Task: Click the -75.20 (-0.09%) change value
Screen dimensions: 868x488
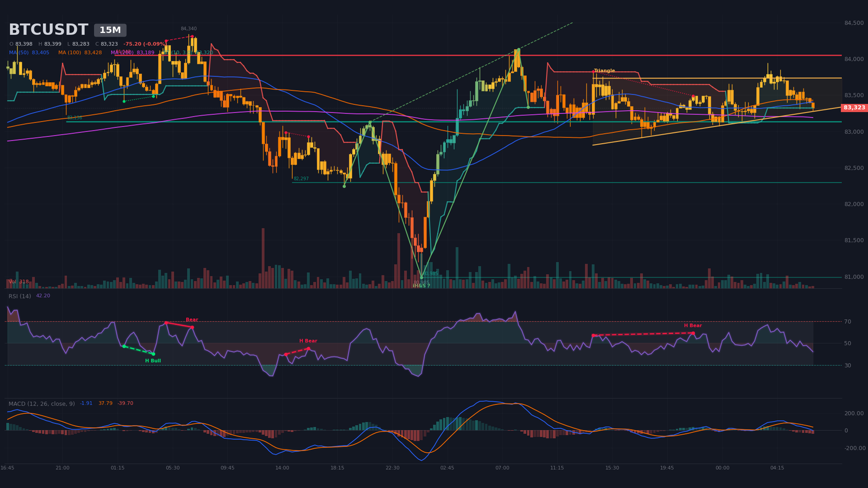Action: (145, 44)
